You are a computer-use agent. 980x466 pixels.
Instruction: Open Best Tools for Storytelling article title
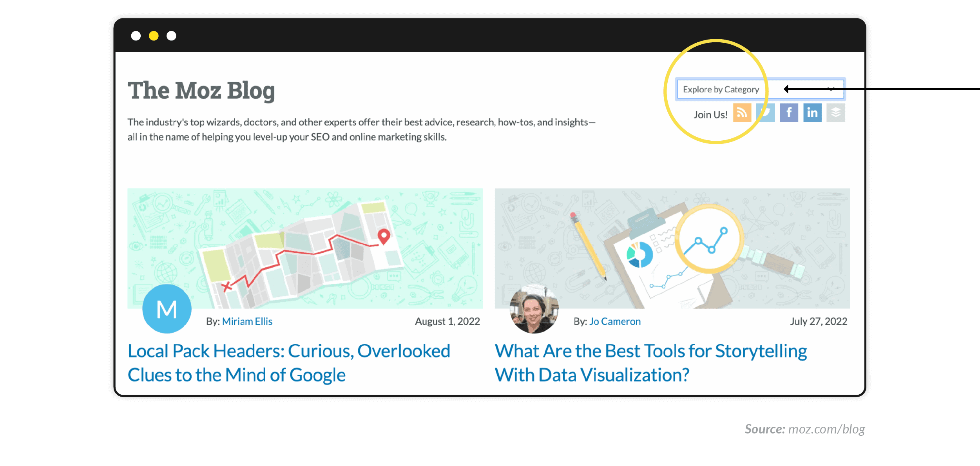651,363
